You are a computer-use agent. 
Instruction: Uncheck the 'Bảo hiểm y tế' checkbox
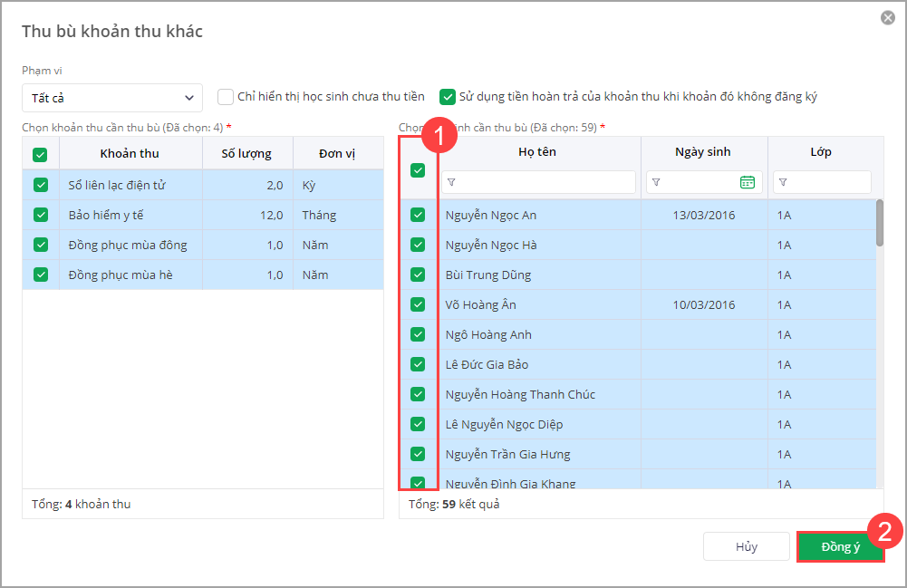pyautogui.click(x=41, y=215)
